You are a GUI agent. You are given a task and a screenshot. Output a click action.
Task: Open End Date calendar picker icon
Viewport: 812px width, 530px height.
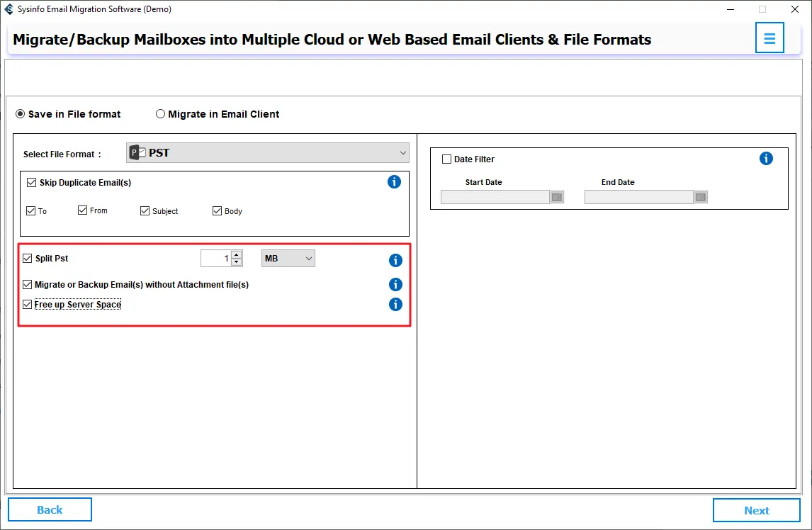tap(701, 197)
